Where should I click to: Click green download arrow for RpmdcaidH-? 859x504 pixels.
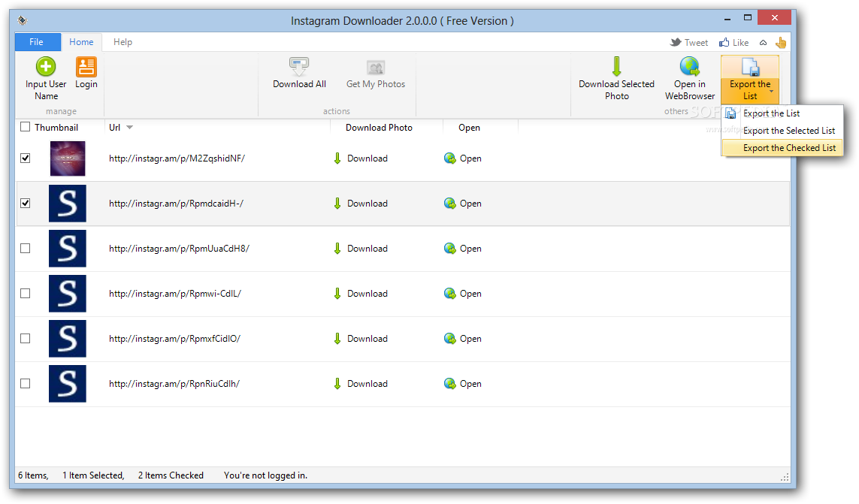click(337, 204)
